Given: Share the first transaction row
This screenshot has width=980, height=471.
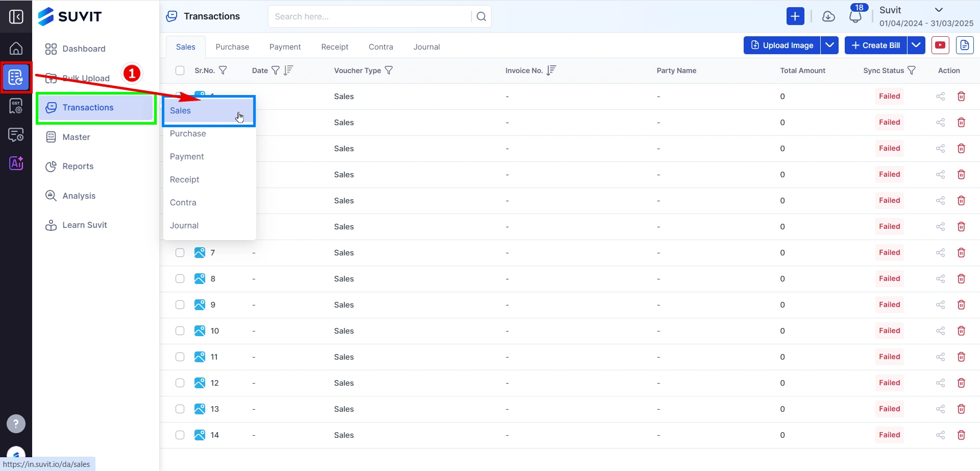Looking at the screenshot, I should point(940,97).
